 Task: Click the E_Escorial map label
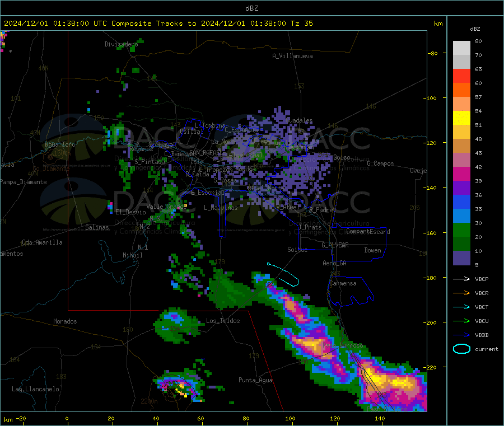pos(208,193)
